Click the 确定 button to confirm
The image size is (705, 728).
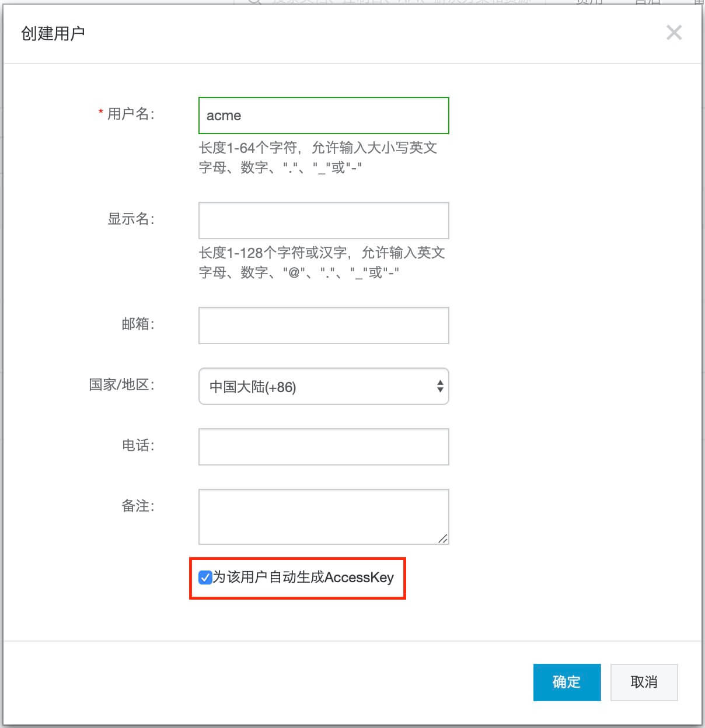coord(567,682)
